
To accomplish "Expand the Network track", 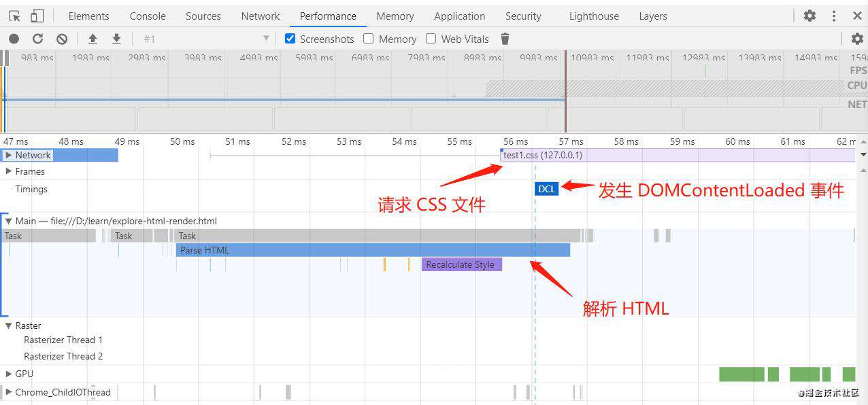I will 9,155.
